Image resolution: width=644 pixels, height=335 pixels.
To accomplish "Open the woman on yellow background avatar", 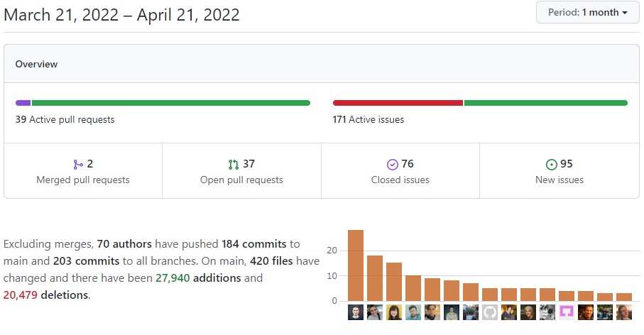I will 394,312.
